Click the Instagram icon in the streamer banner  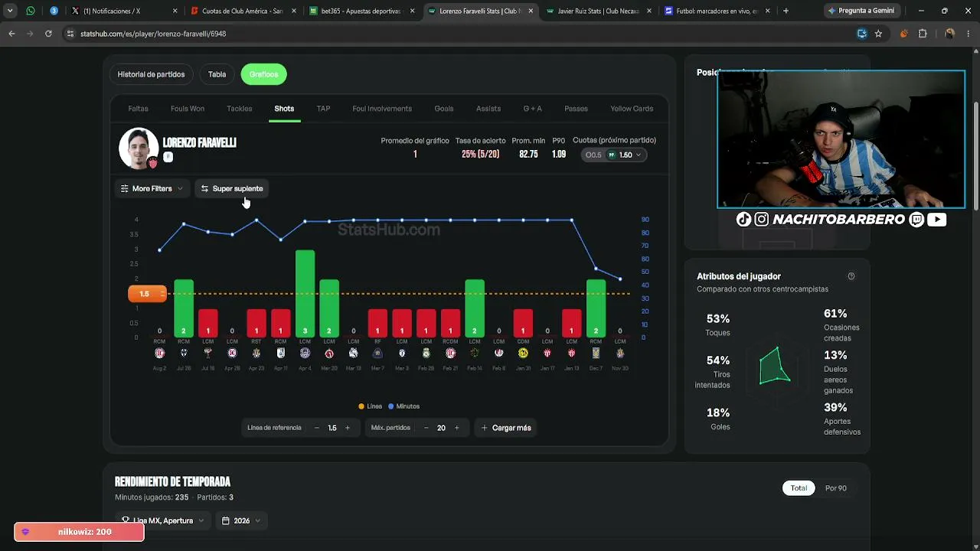pos(762,220)
